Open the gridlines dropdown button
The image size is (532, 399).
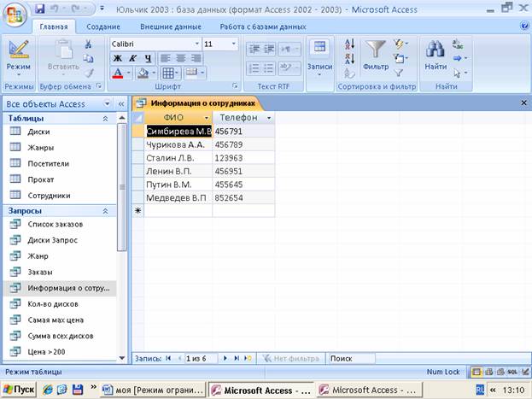click(170, 73)
